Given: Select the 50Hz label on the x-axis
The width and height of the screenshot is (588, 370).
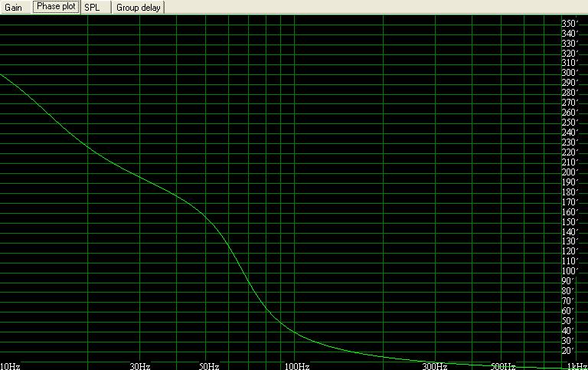Looking at the screenshot, I should coord(209,365).
